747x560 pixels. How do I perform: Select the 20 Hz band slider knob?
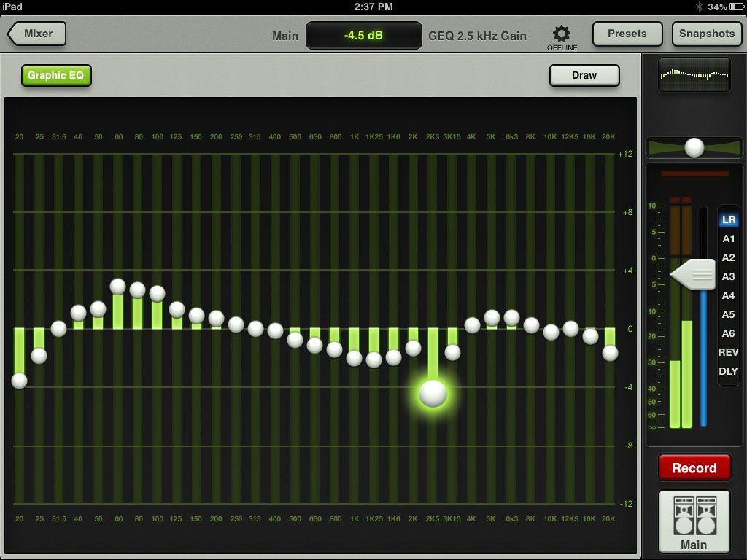point(19,381)
